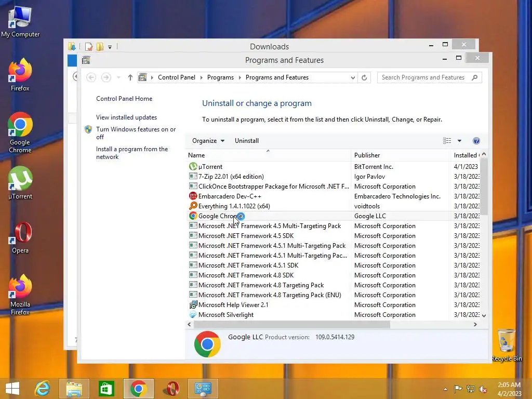Image resolution: width=532 pixels, height=399 pixels.
Task: Select ClickOnce Bootstrapper Package row
Action: (334, 187)
